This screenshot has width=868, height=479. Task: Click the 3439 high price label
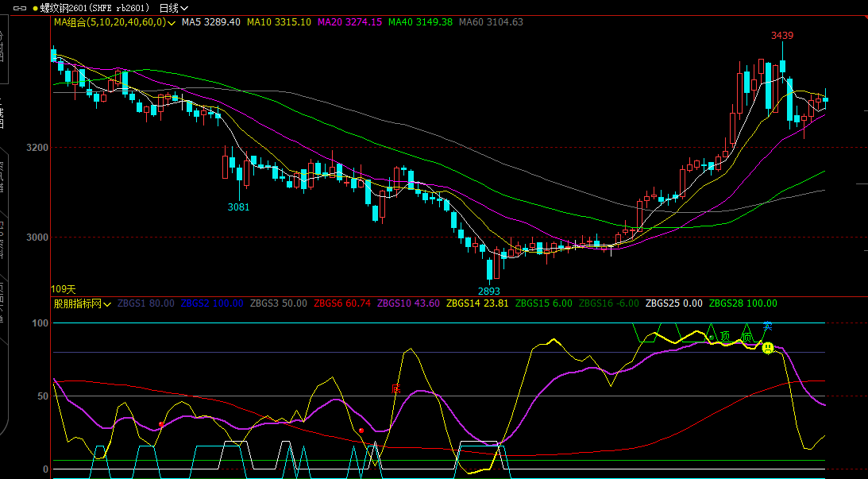click(x=782, y=36)
